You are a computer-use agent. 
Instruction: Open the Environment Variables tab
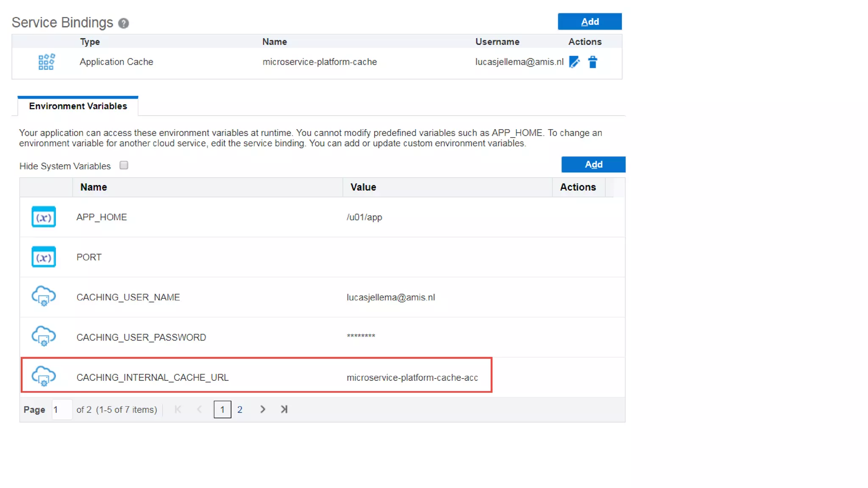click(78, 106)
